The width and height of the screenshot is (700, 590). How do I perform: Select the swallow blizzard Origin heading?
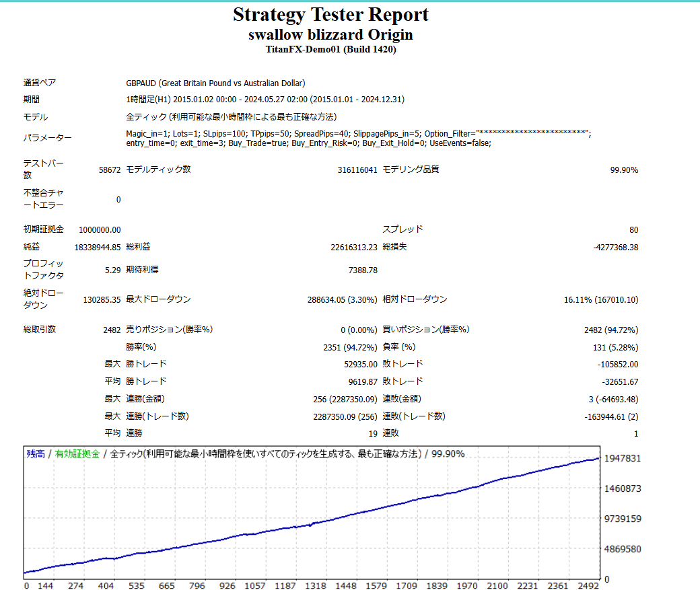point(330,35)
